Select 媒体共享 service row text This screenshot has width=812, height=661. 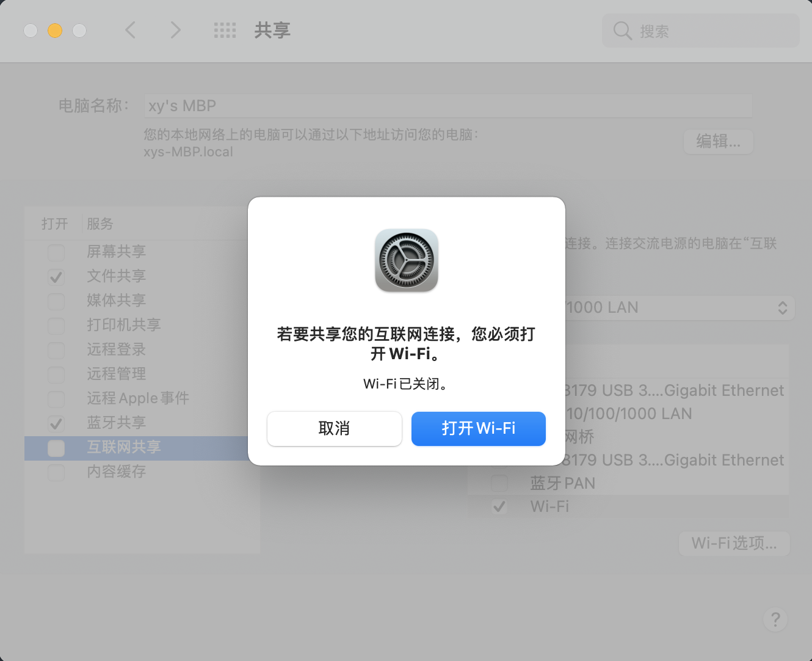click(116, 300)
